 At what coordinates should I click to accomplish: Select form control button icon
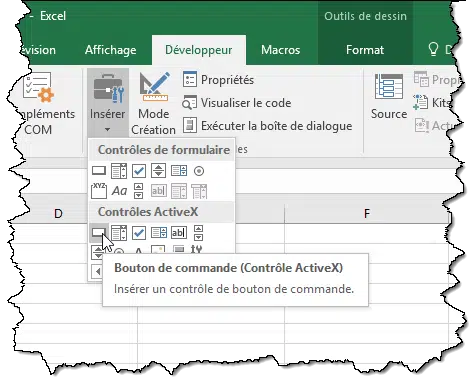(99, 171)
